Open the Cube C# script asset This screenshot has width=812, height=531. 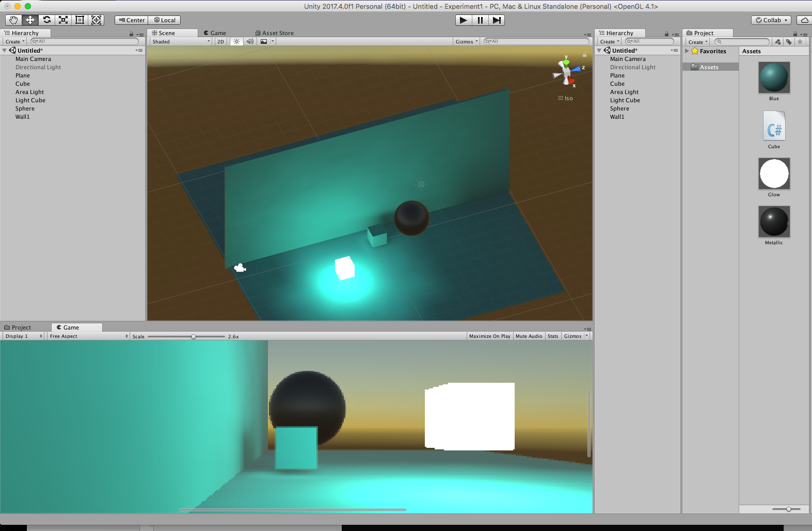774,126
